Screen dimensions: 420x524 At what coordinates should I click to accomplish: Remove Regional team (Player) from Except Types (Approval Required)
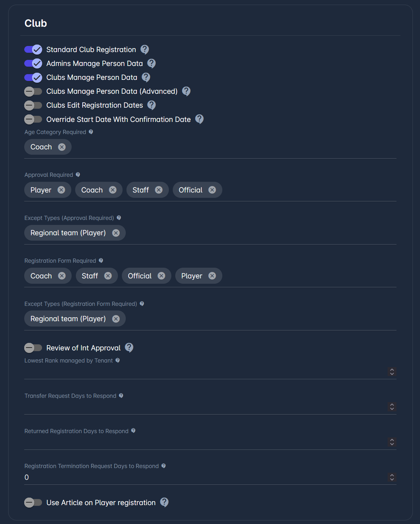tap(116, 233)
